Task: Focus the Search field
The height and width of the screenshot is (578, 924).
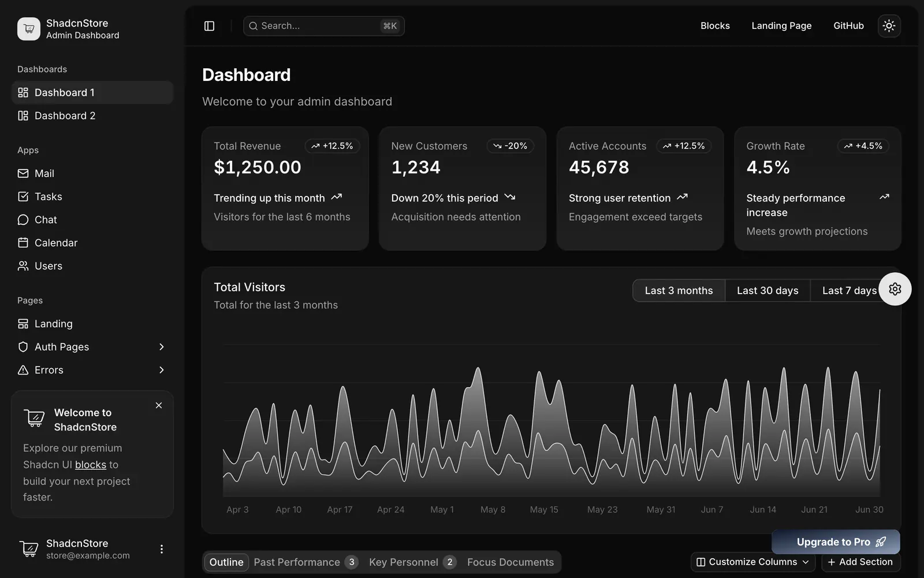Action: click(324, 26)
